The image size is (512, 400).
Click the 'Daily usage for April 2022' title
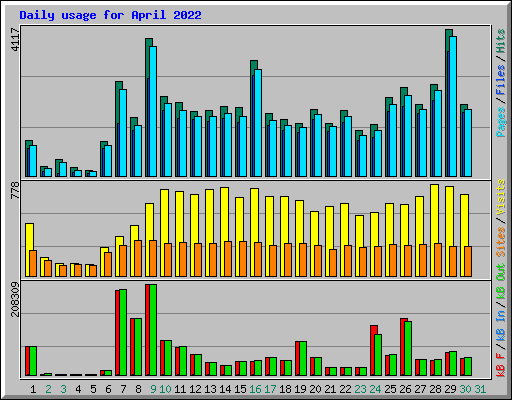(x=110, y=15)
